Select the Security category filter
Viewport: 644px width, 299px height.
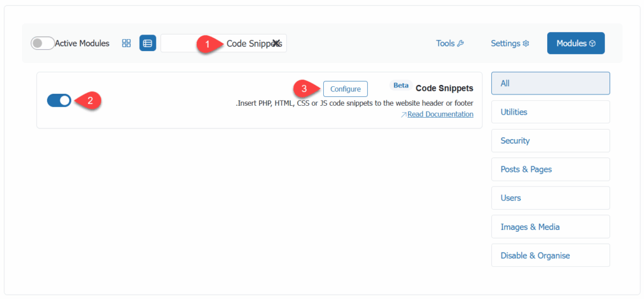[550, 140]
